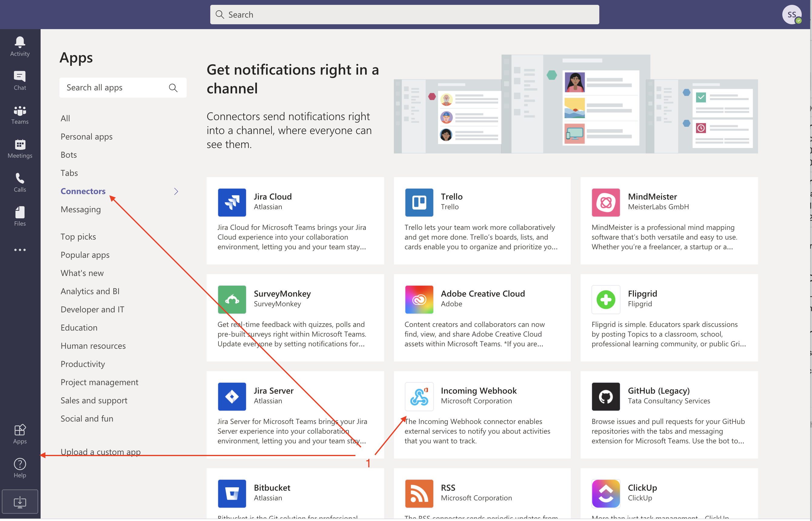Open the Incoming Webhook title
812x521 pixels.
coord(478,391)
